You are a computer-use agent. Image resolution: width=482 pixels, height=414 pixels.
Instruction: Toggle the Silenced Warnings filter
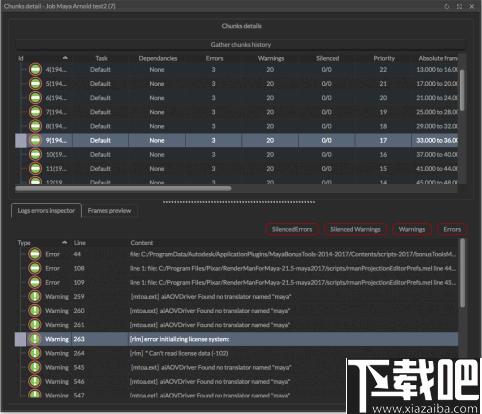click(x=355, y=229)
